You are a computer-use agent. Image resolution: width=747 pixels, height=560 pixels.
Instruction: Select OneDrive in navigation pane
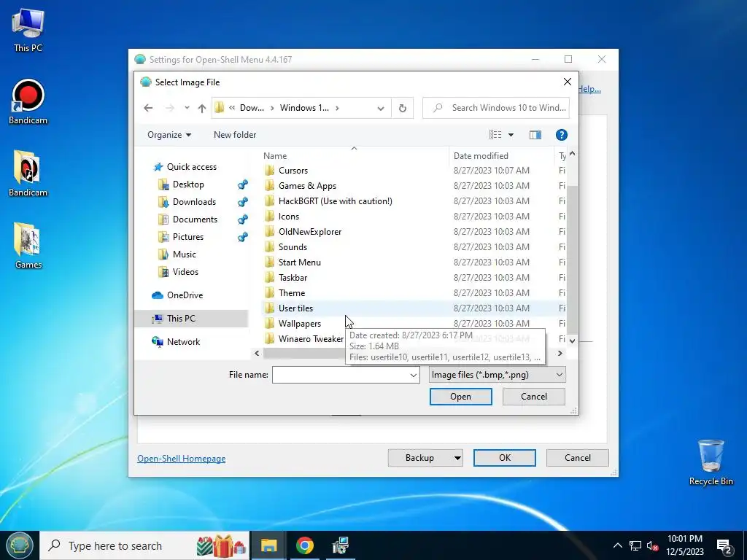tap(185, 295)
